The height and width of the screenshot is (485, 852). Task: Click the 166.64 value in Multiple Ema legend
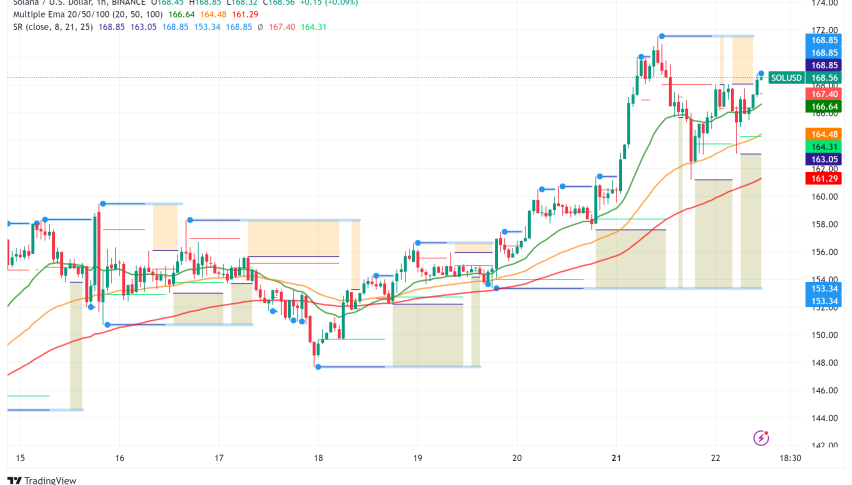click(181, 15)
